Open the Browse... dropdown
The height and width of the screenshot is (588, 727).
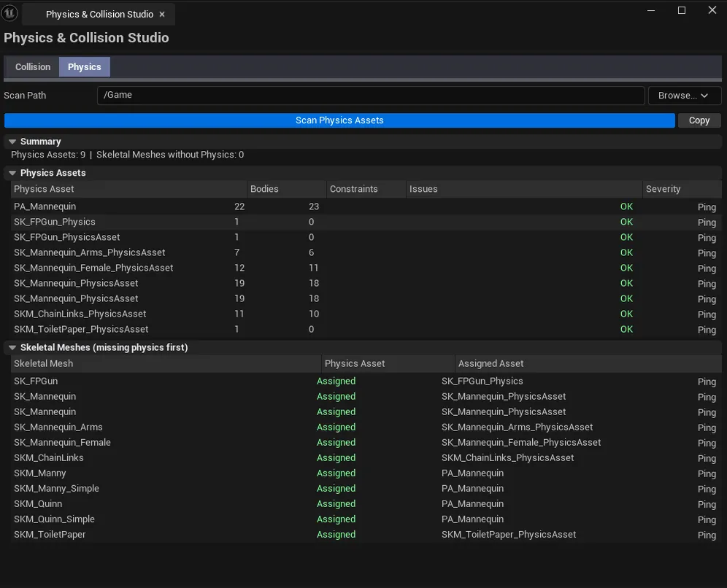click(685, 96)
